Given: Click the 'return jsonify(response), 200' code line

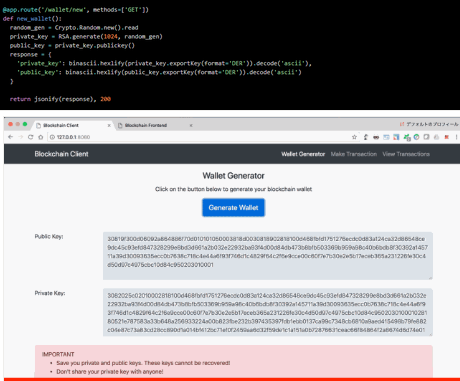Looking at the screenshot, I should coord(60,99).
